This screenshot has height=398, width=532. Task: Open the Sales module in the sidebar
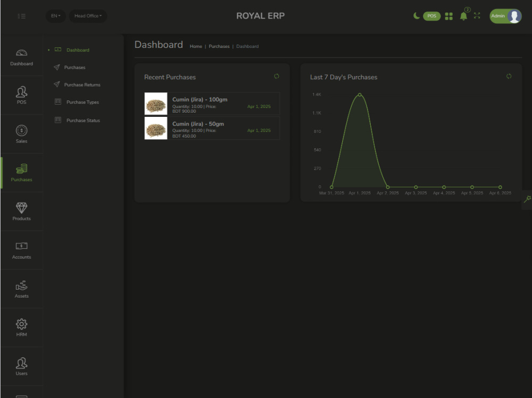21,134
